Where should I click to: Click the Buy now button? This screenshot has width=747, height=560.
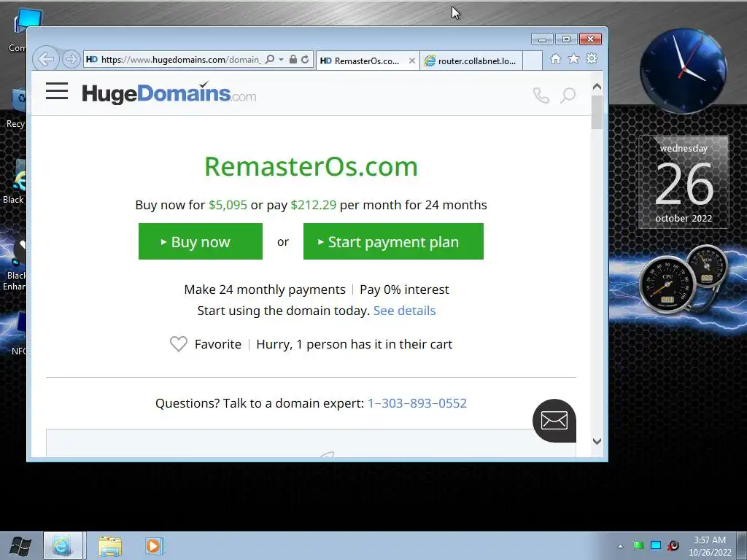coord(201,241)
